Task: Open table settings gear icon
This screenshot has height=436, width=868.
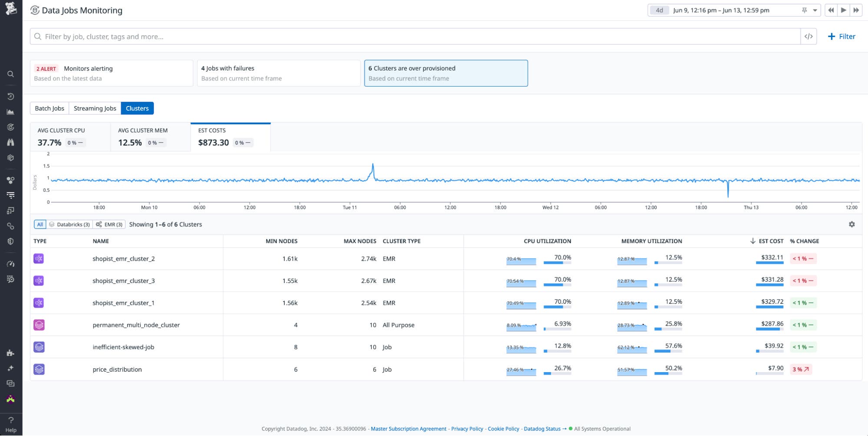Action: (851, 224)
